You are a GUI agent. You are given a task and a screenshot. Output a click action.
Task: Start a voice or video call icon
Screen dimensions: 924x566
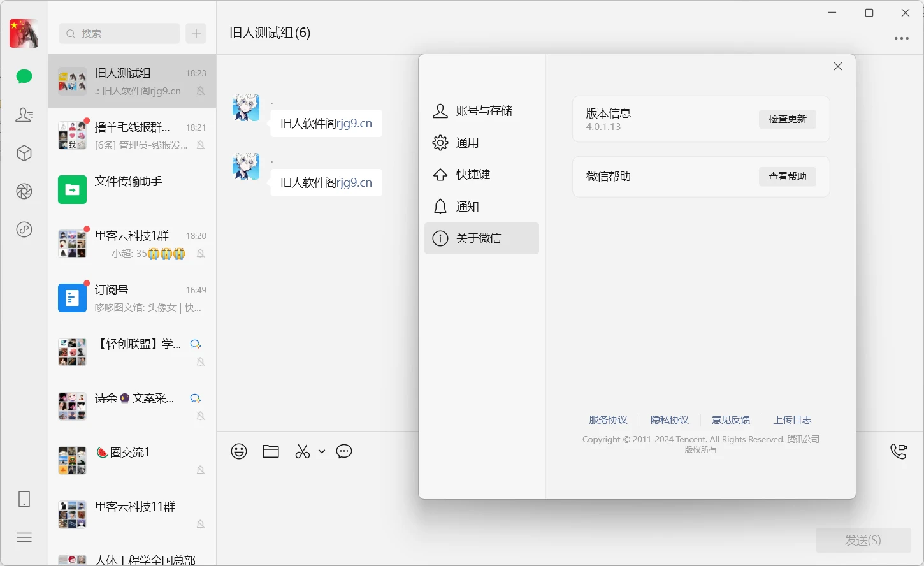pos(899,451)
